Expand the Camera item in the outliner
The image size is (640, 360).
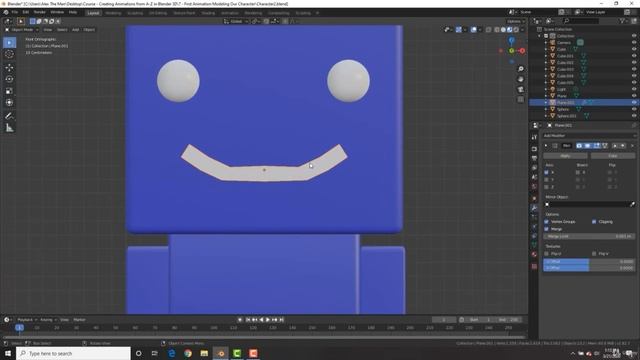(x=546, y=42)
